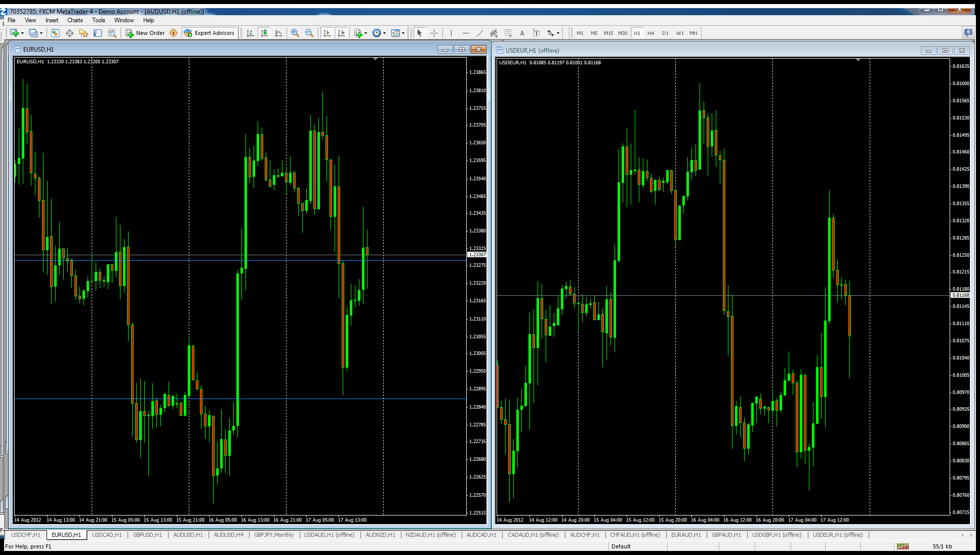980x555 pixels.
Task: Click the zoom in magnifier icon
Action: (x=295, y=33)
